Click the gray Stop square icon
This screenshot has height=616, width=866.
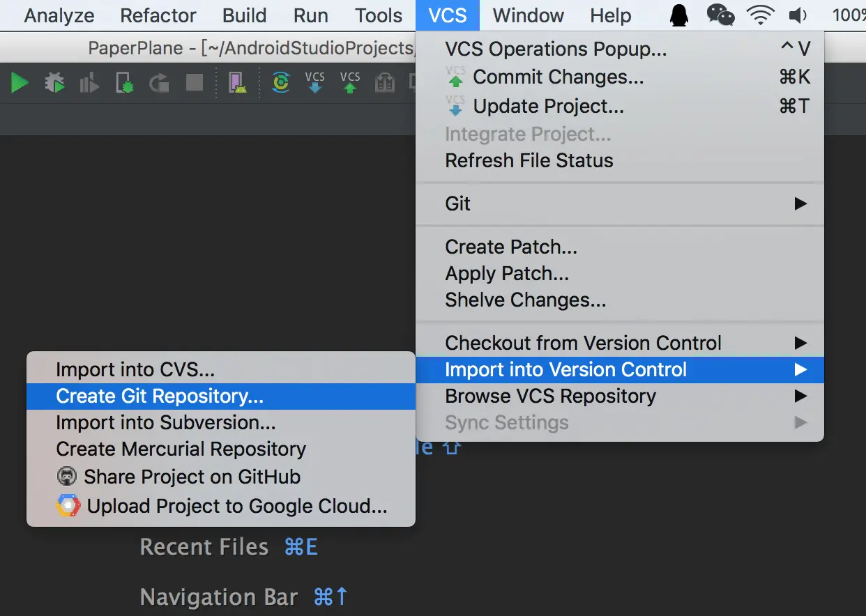[x=195, y=84]
